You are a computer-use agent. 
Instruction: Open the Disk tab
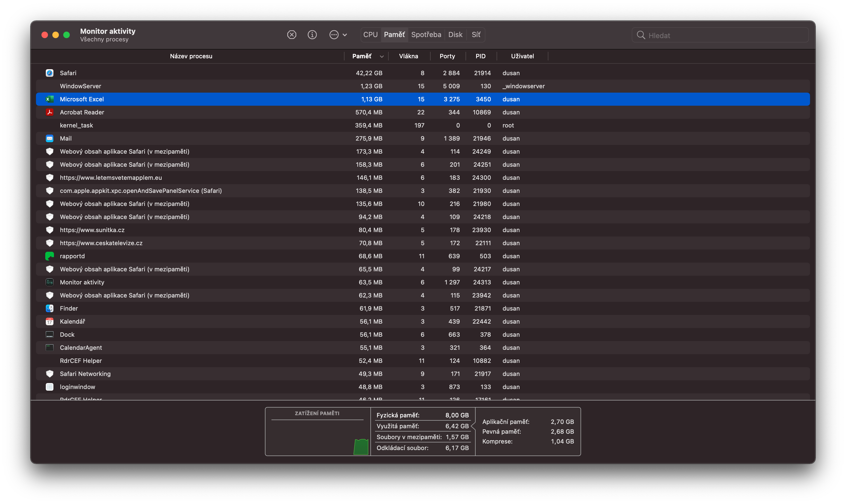pyautogui.click(x=455, y=35)
